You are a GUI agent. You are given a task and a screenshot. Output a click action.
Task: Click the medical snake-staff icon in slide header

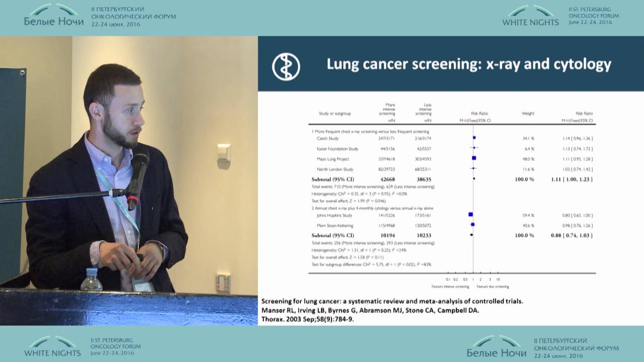coord(286,66)
